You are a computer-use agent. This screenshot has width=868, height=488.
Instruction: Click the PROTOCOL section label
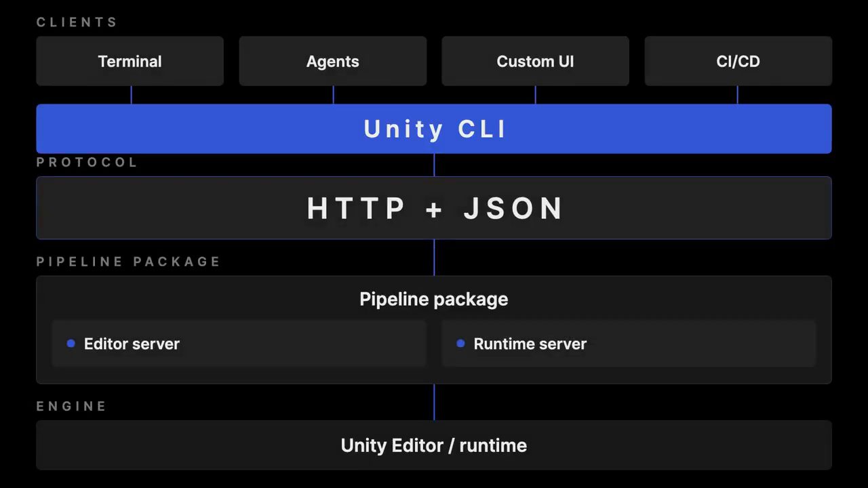87,163
